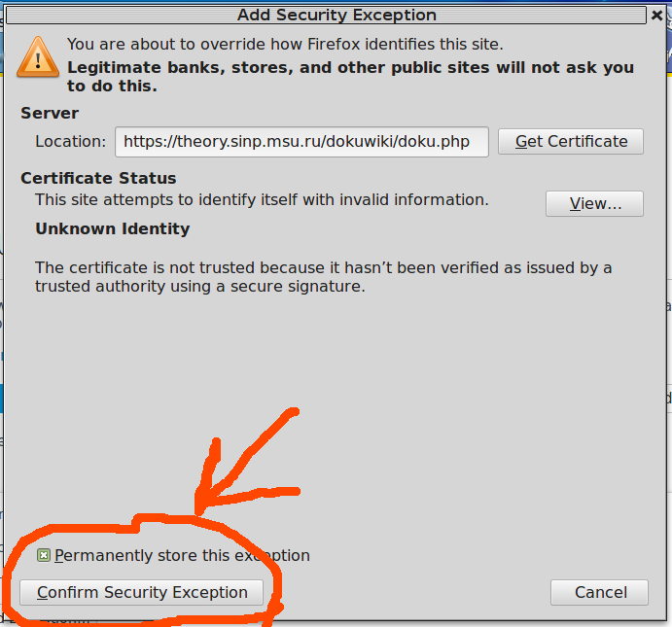Select the 'Certificate Status' heading
This screenshot has height=627, width=672.
point(98,178)
